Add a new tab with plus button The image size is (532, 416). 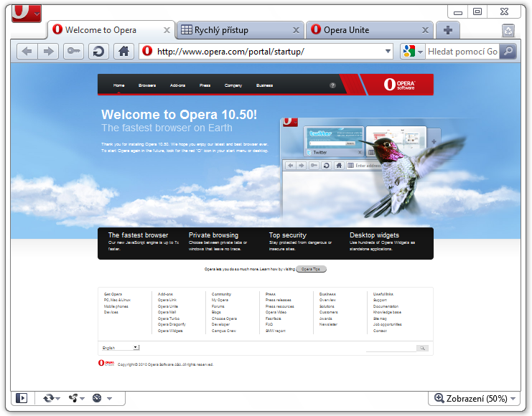pyautogui.click(x=448, y=30)
